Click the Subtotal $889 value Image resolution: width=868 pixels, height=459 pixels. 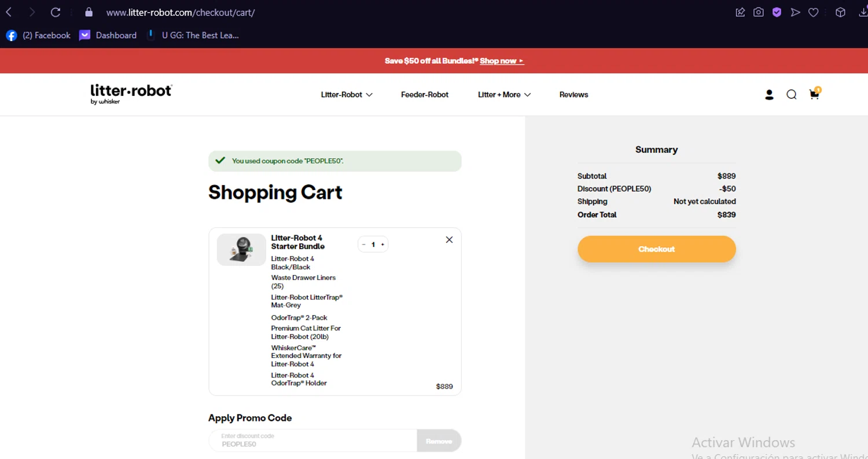click(726, 176)
